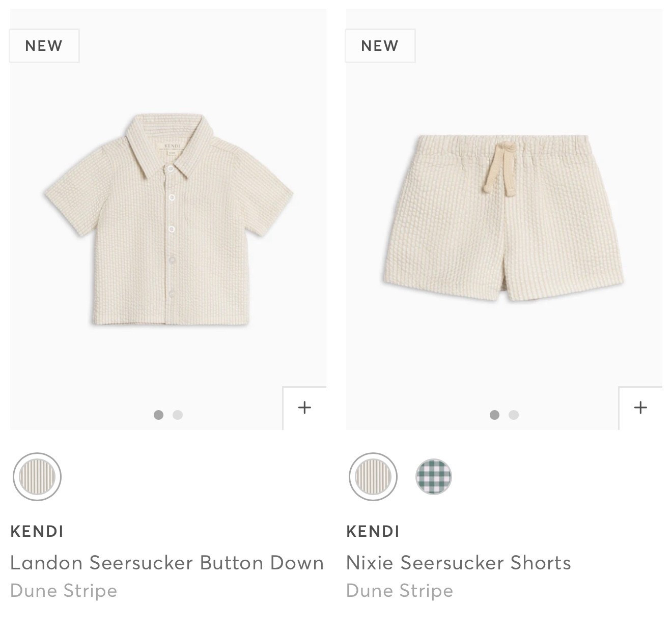672x634 pixels.
Task: Open Nixie Seersucker Shorts product page
Action: pos(458,563)
